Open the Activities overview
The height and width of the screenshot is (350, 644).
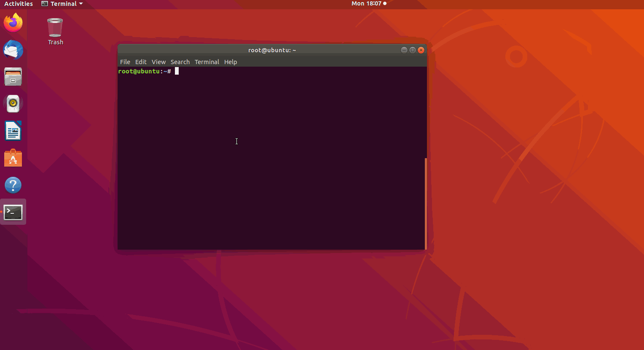tap(19, 4)
